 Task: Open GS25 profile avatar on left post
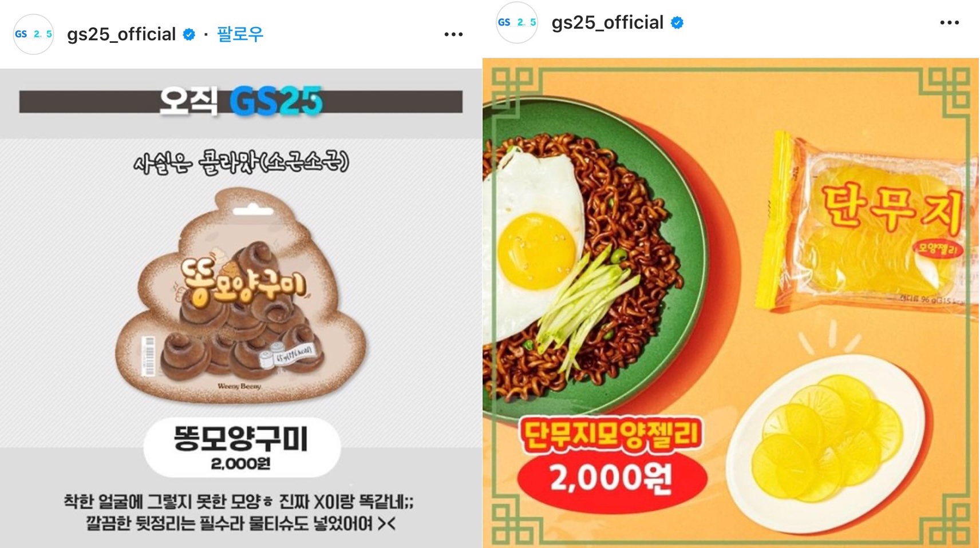(33, 34)
